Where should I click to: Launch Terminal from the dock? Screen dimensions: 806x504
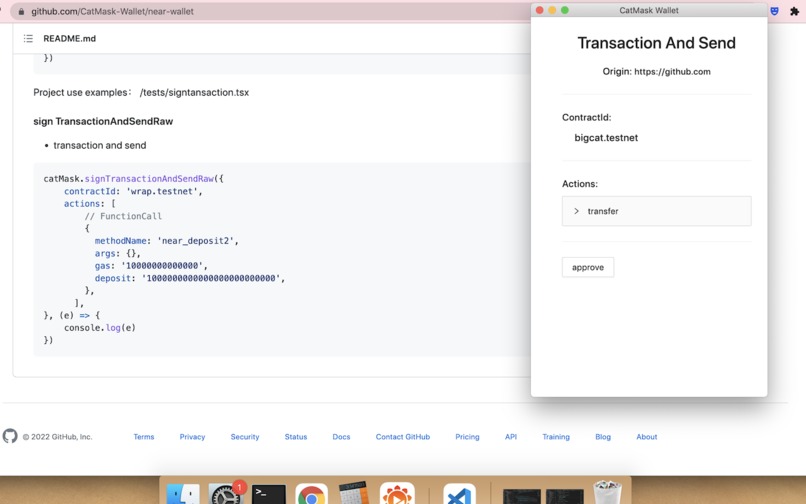[269, 494]
